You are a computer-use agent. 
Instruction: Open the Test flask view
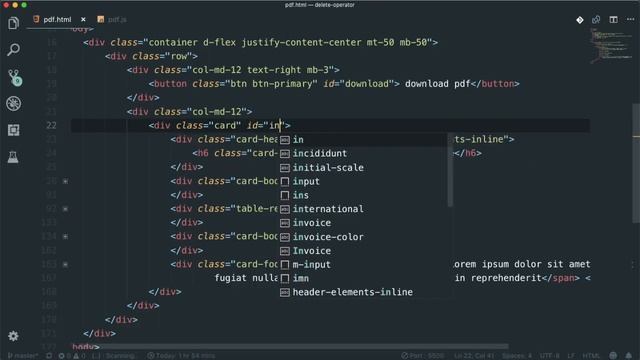pos(13,157)
